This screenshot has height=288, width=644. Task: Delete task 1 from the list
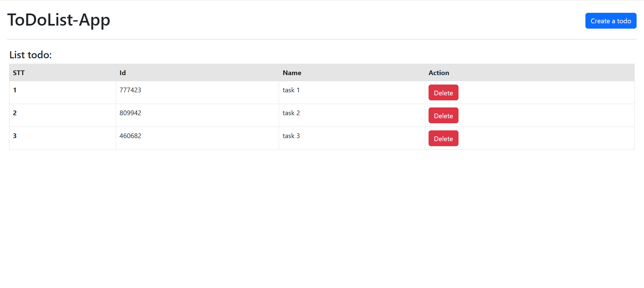pos(443,92)
